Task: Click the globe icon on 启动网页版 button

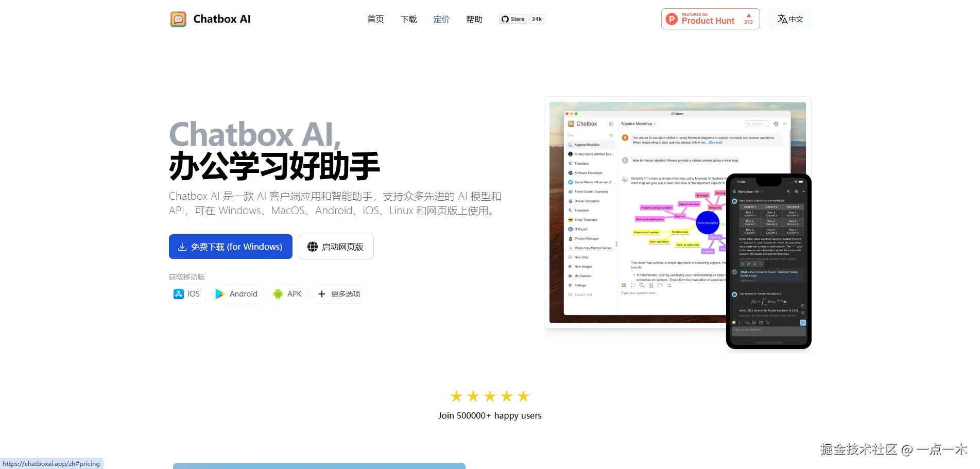Action: click(312, 247)
